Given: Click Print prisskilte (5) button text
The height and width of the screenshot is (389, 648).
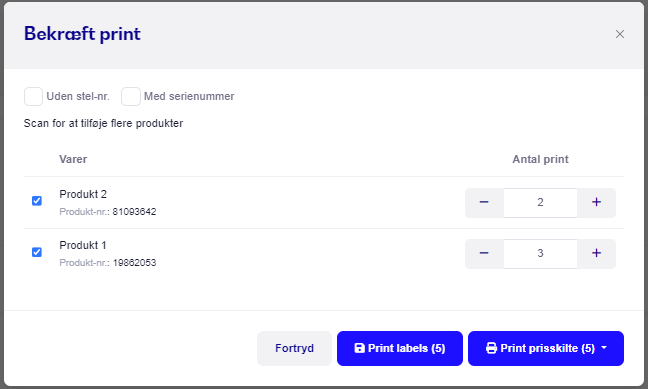Looking at the screenshot, I should pos(548,348).
